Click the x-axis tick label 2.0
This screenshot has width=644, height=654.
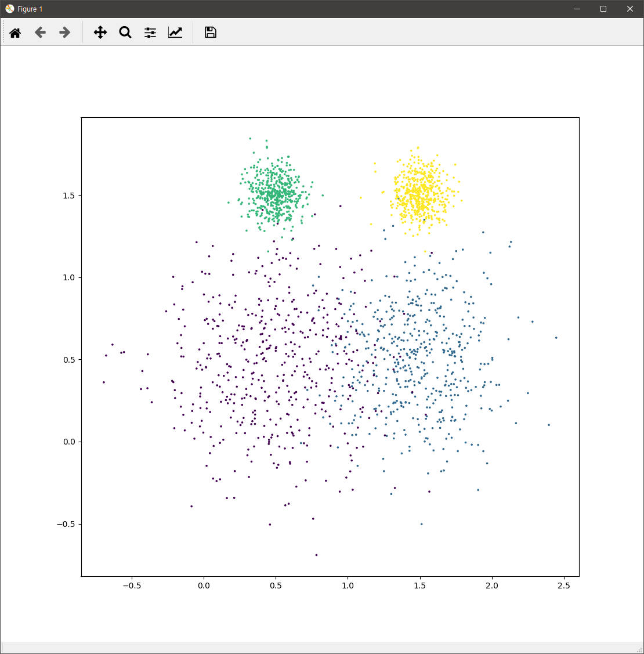tap(492, 586)
